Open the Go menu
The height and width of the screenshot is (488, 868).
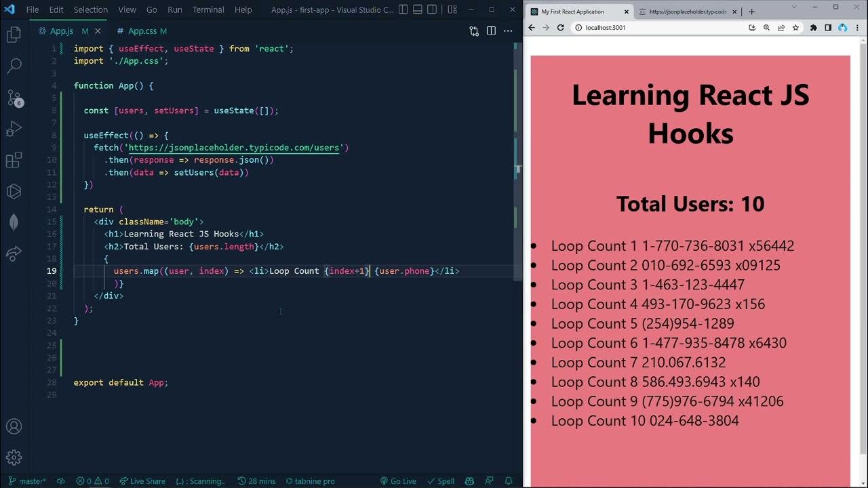(152, 9)
